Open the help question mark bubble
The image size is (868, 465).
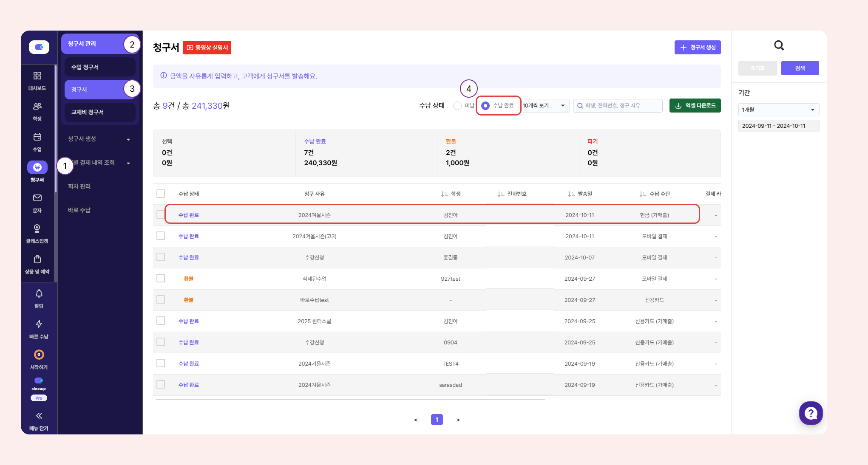[811, 413]
